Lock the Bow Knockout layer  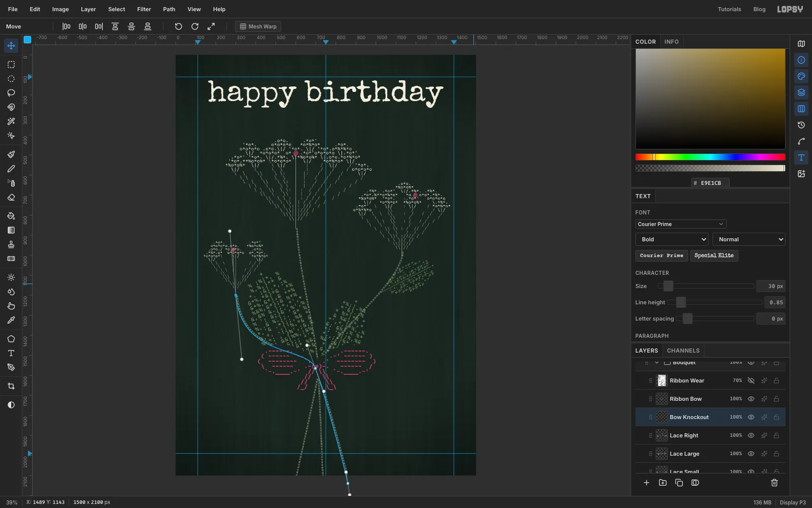[776, 417]
